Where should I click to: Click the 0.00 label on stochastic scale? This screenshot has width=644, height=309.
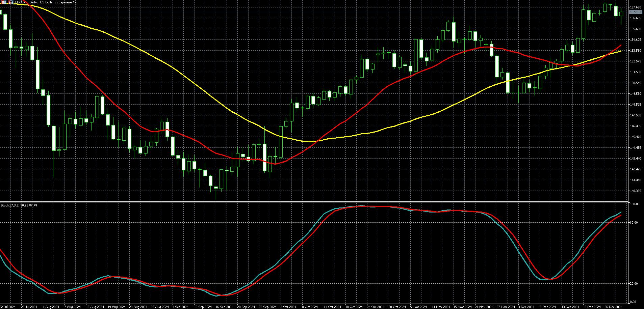633,302
